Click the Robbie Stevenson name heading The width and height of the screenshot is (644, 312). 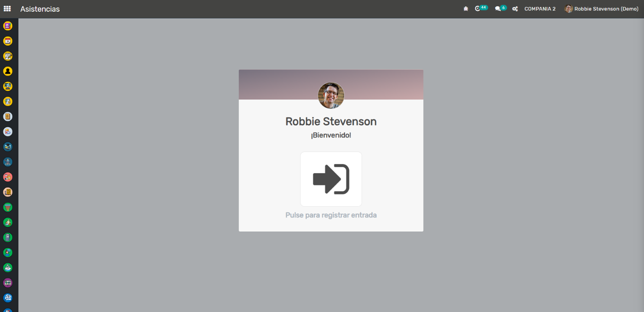pyautogui.click(x=331, y=121)
